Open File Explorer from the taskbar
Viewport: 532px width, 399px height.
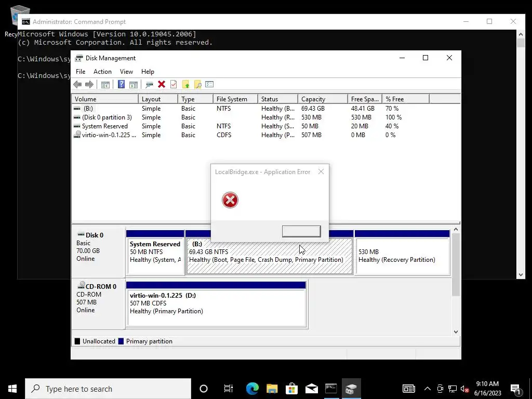pos(272,389)
